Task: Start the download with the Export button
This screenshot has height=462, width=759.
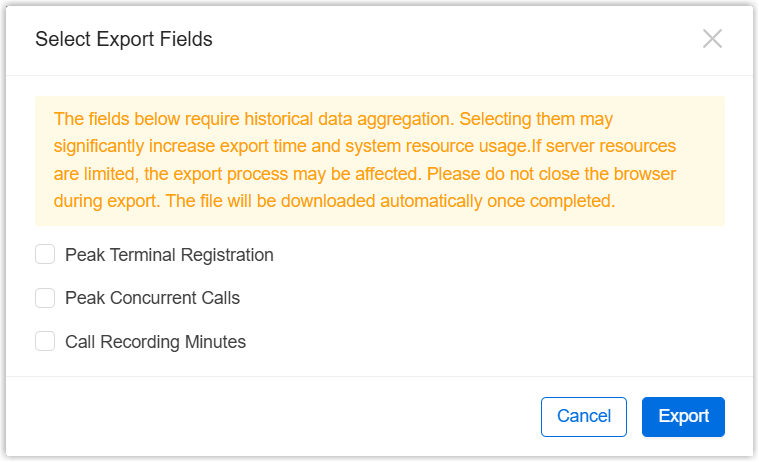Action: (683, 417)
